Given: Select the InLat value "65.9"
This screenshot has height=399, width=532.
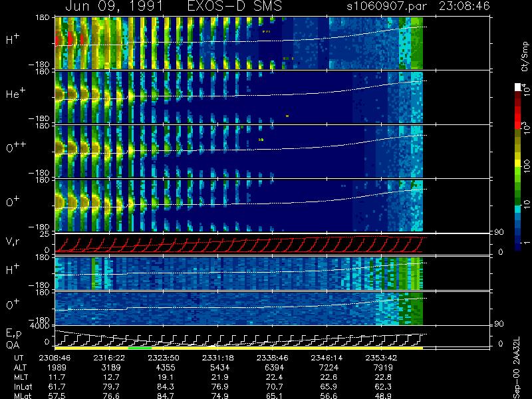Looking at the screenshot, I should point(329,386).
